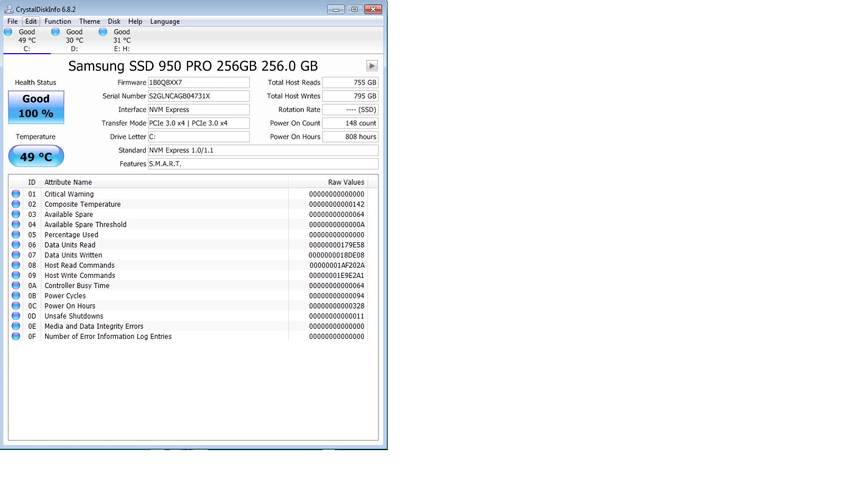The height and width of the screenshot is (488, 868).
Task: Click raw value 0000000018DE08
Action: tap(337, 255)
